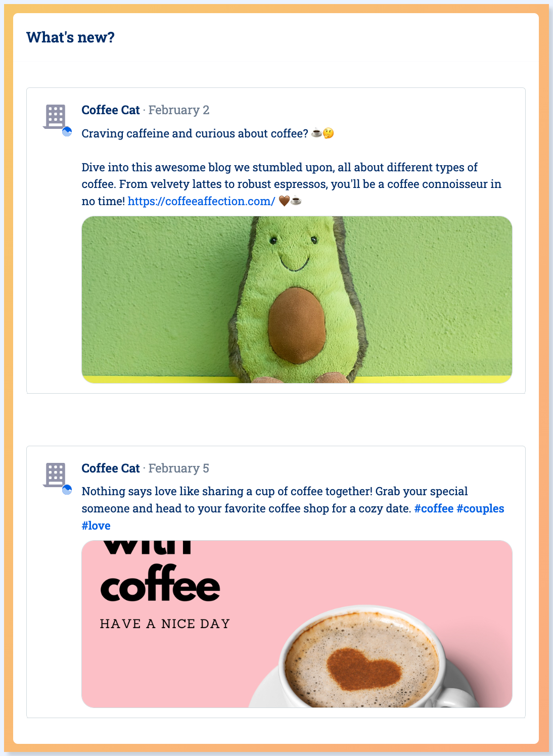Click the brown heart emoji after link
Screen dimensions: 553x756
[284, 201]
